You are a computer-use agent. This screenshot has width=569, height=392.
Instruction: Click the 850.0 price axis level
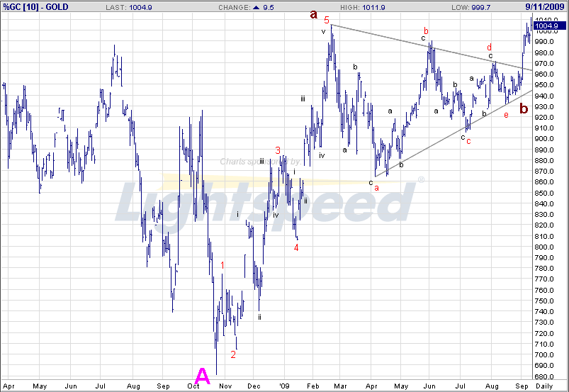pos(546,193)
